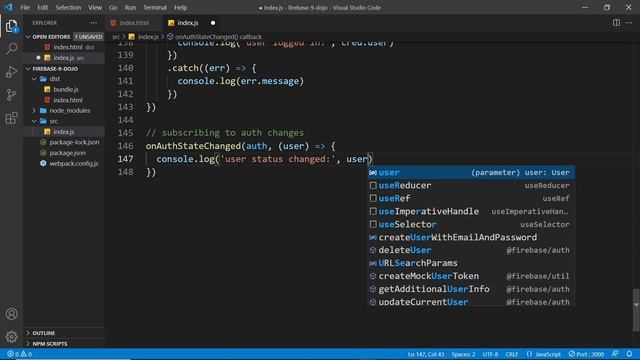Open index.js under src folder tree
640x360 pixels.
[x=63, y=132]
